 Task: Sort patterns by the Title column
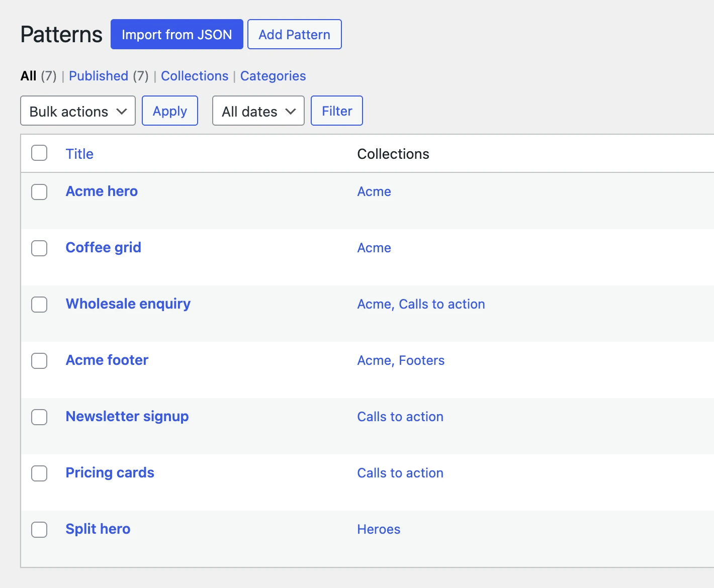[x=79, y=154]
